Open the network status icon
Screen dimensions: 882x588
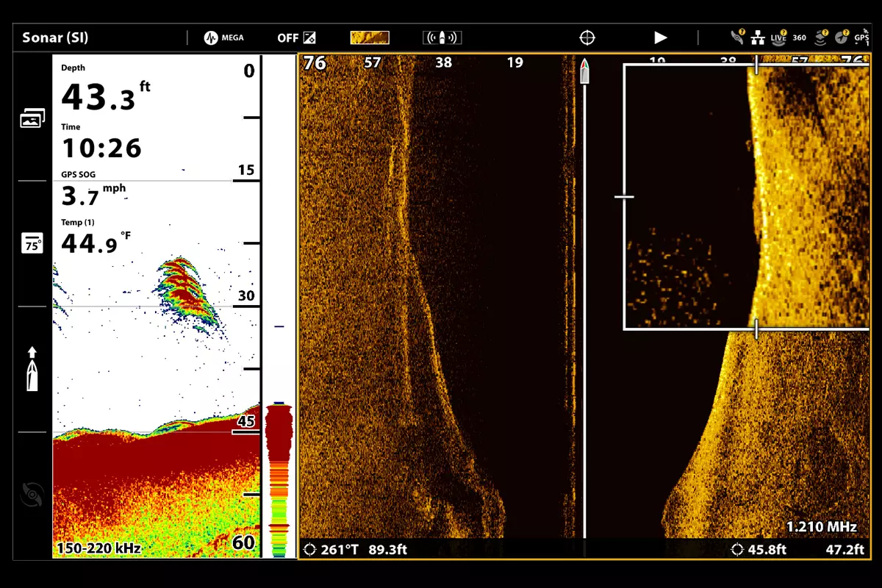point(758,37)
